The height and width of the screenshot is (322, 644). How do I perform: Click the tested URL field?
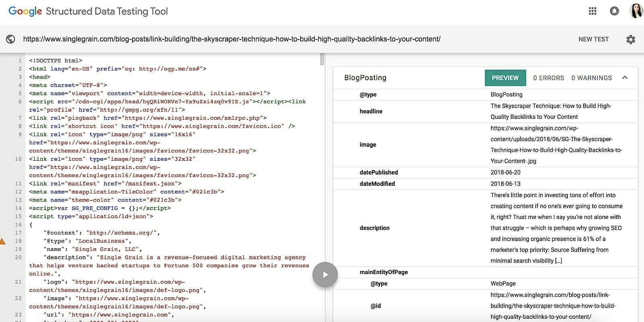(x=231, y=39)
